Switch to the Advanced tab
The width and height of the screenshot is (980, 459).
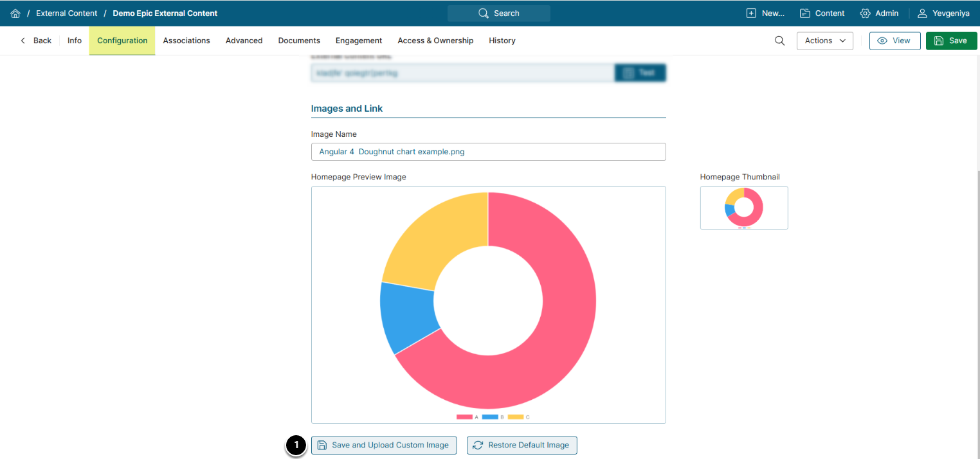(x=244, y=40)
